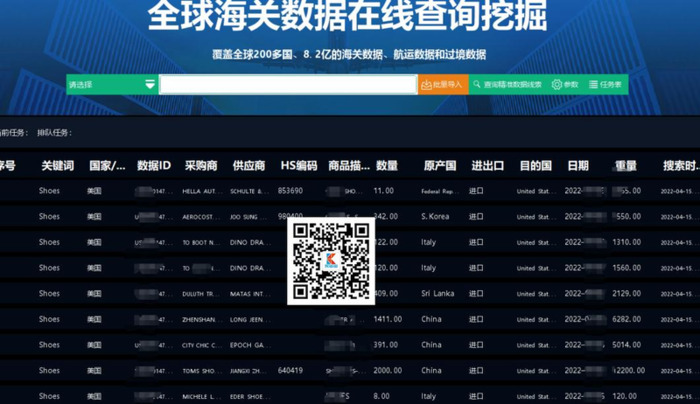Click quantity cell 1411.00
The height and width of the screenshot is (404, 700).
point(388,319)
